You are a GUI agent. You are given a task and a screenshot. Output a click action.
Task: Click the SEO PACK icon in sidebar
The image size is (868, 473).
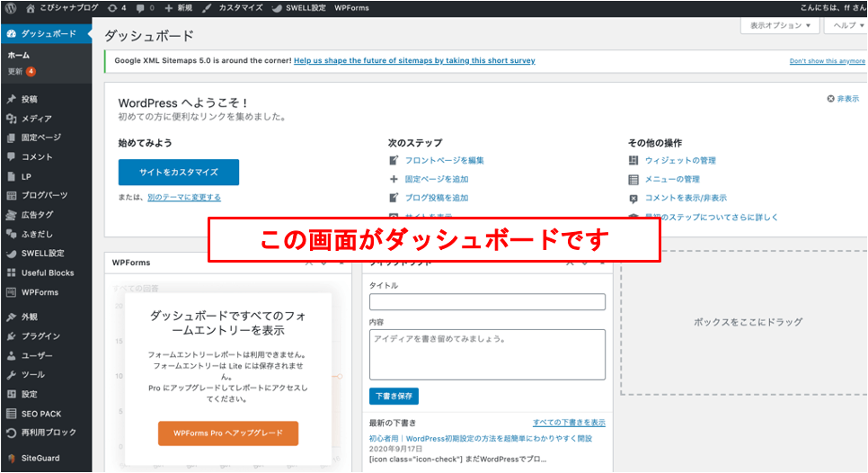pyautogui.click(x=11, y=414)
